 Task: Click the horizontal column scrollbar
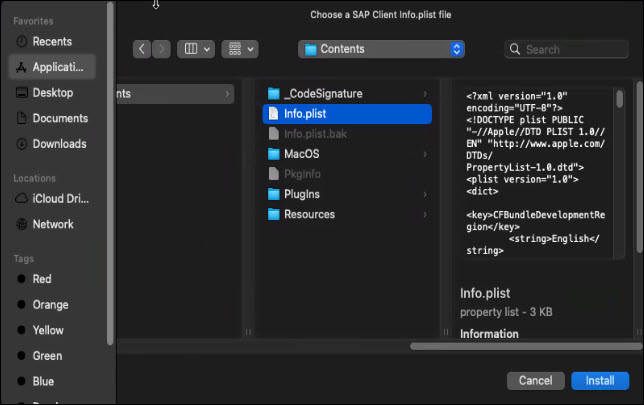(526, 347)
